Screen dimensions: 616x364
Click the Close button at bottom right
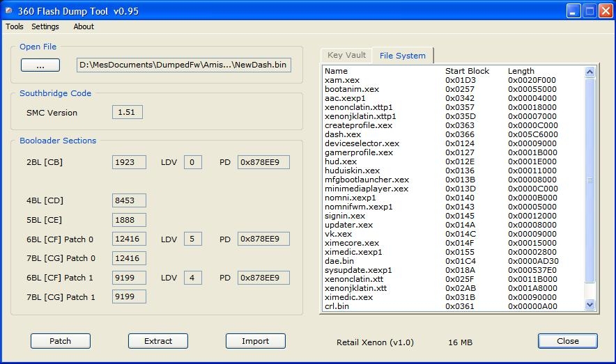point(567,341)
